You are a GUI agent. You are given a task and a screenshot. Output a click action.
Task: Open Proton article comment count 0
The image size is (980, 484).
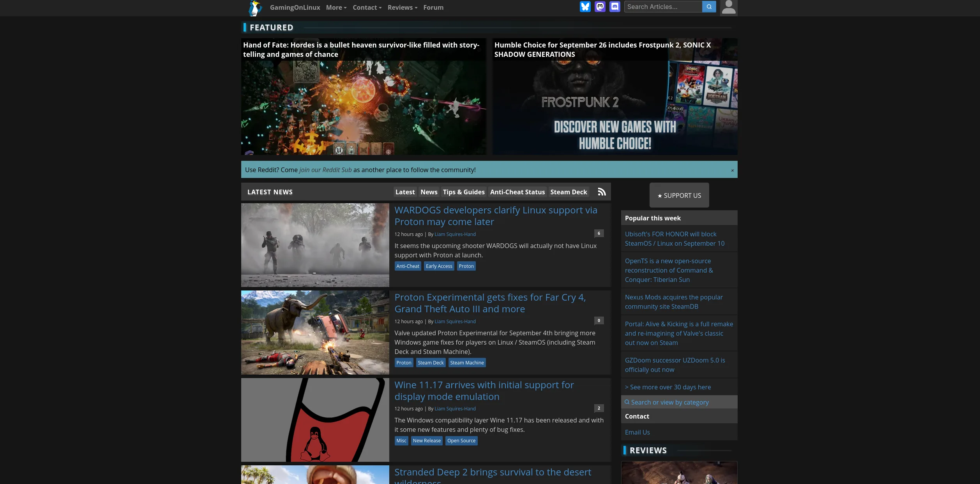coord(599,320)
